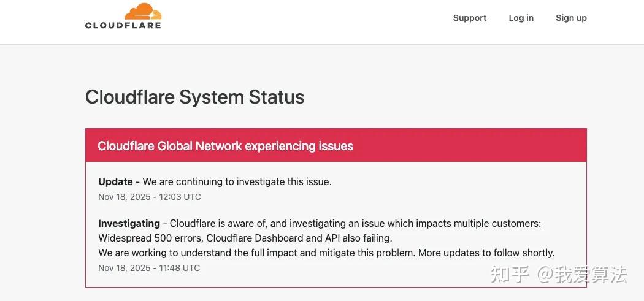Click the bold Investigating status label
The height and width of the screenshot is (301, 644).
click(x=129, y=223)
